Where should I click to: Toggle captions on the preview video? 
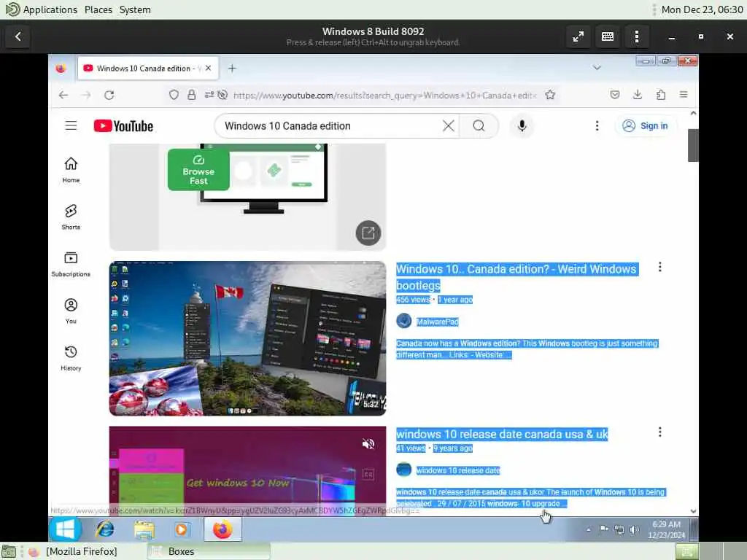point(368,474)
